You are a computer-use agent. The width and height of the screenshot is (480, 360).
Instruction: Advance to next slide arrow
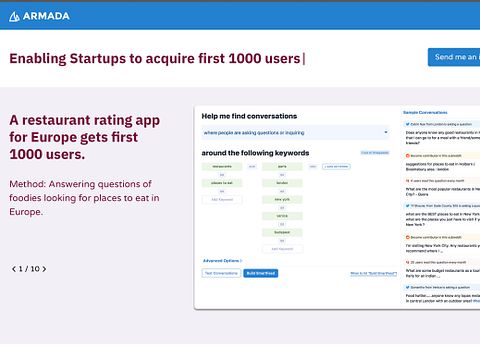[x=44, y=269]
